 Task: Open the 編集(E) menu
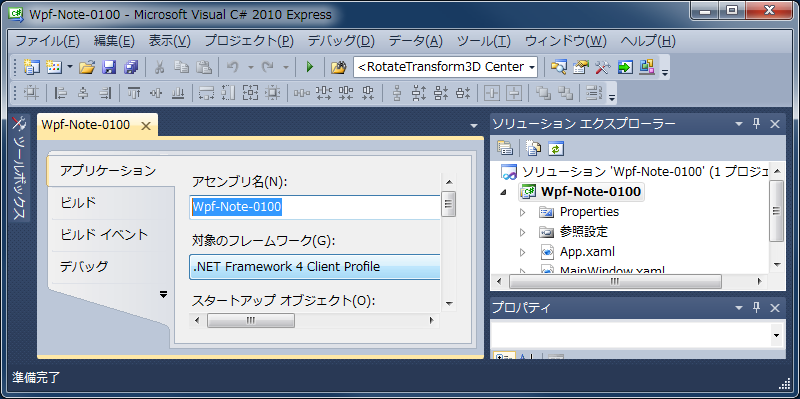[114, 41]
